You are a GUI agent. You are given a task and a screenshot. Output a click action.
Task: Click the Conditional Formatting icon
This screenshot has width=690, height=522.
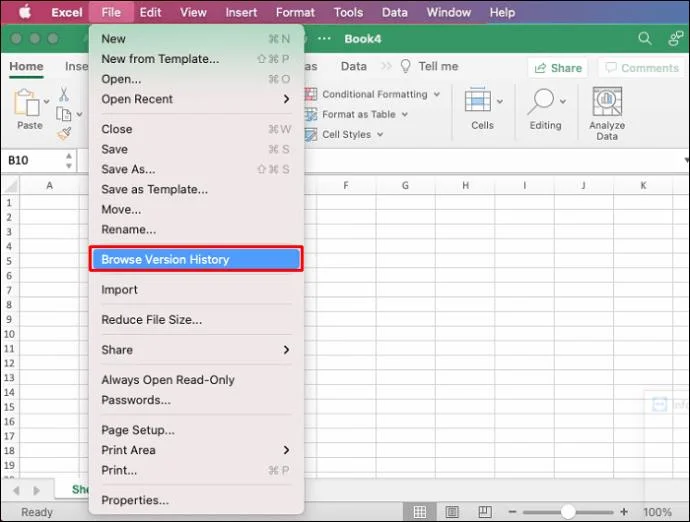pos(310,94)
